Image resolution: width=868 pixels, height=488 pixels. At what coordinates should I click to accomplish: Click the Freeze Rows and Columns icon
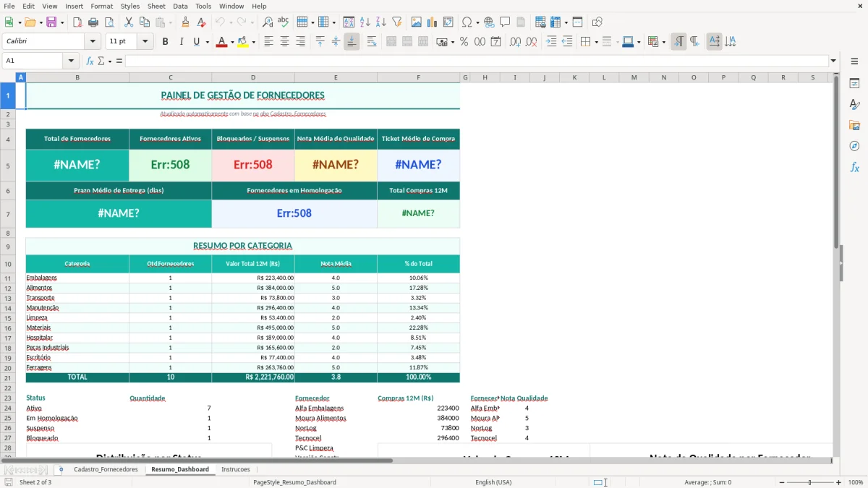click(556, 22)
